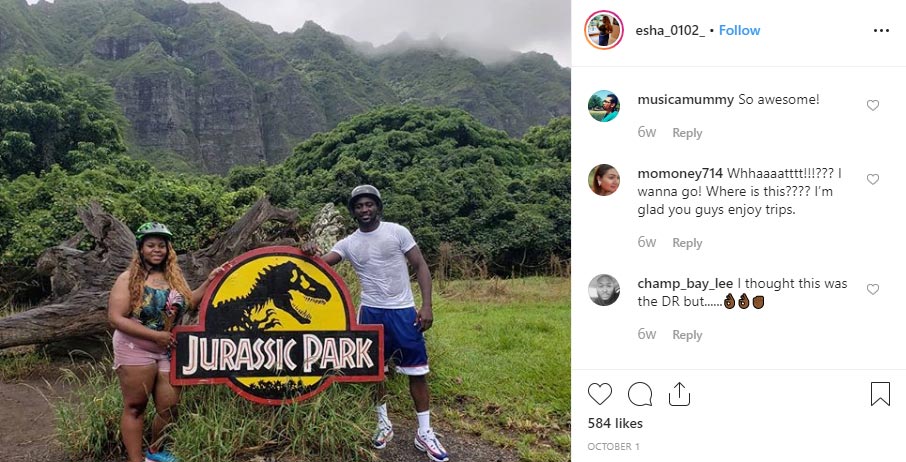
Task: Open esha_0102_ username link
Action: (x=670, y=31)
